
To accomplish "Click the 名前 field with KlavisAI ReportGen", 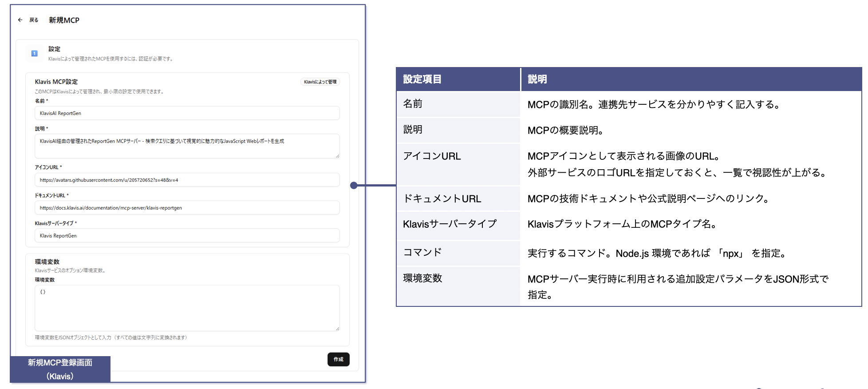I will click(187, 113).
